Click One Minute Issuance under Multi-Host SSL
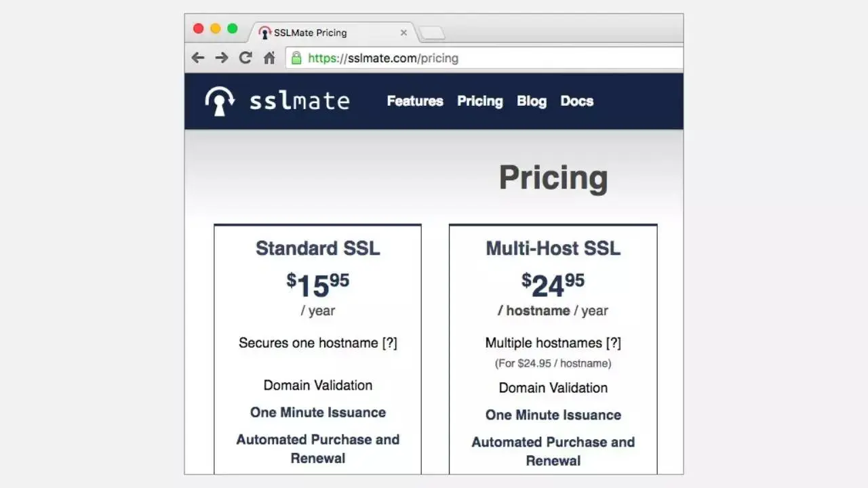868x488 pixels. [553, 415]
